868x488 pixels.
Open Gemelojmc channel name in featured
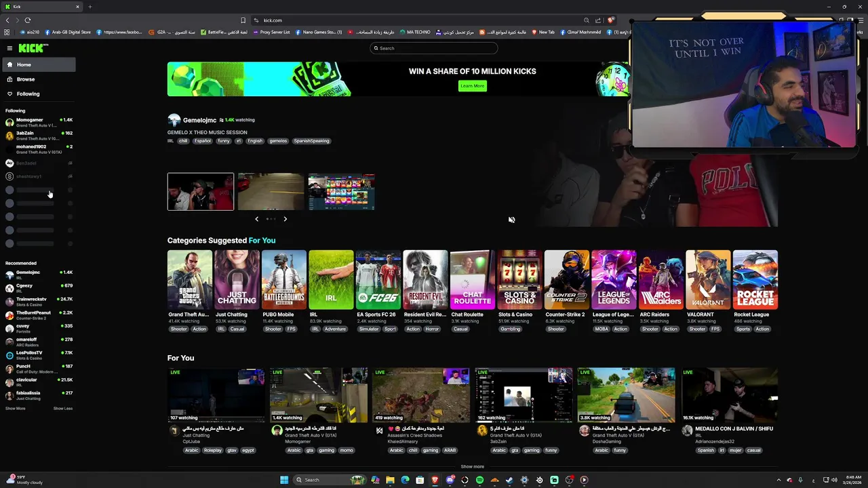[x=199, y=120]
